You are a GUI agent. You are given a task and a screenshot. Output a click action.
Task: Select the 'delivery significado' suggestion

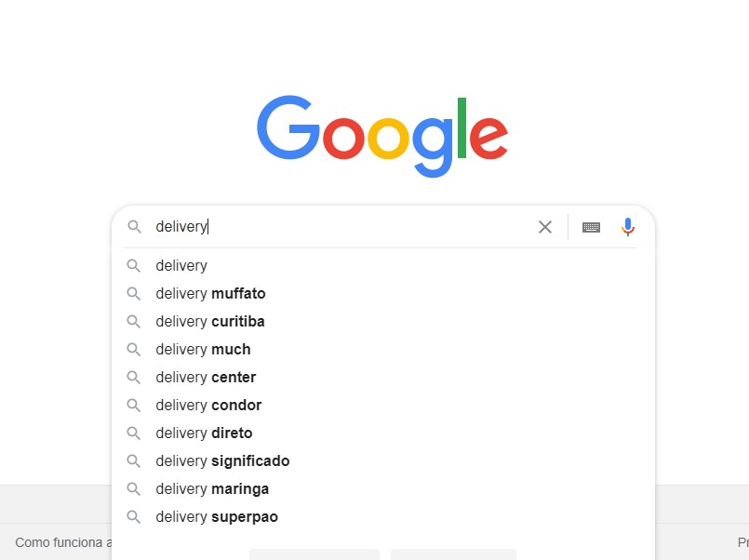pyautogui.click(x=221, y=460)
